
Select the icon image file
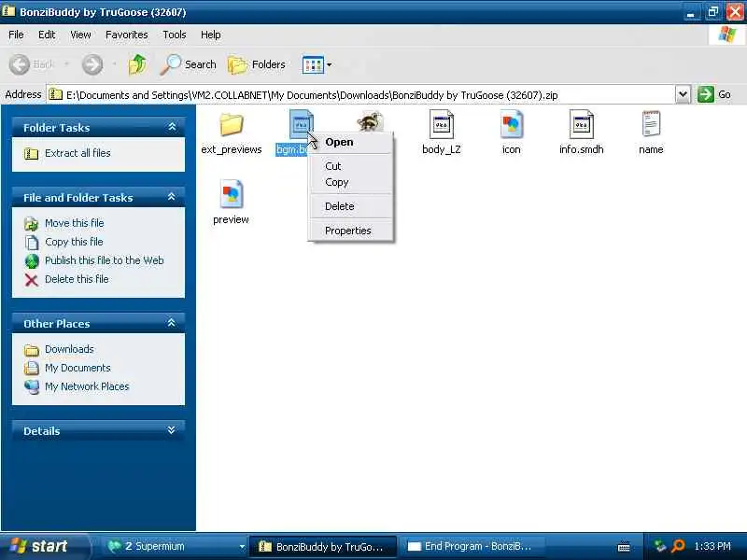click(x=511, y=124)
